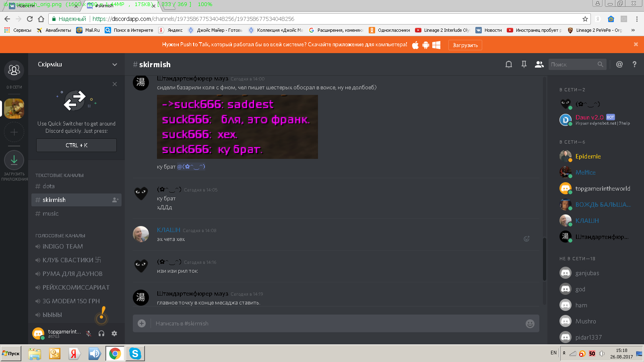Show hidden system tray icons arrow
Image resolution: width=644 pixels, height=362 pixels.
tap(564, 353)
